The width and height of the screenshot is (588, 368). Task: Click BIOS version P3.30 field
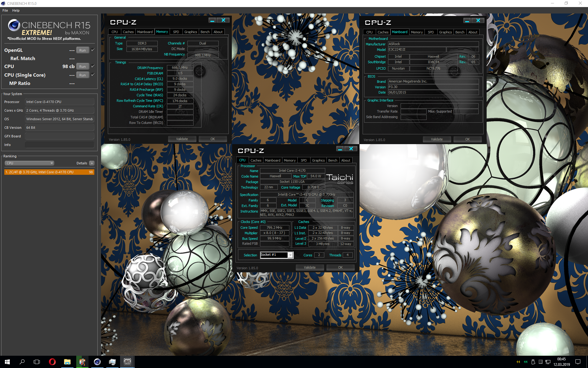tap(433, 87)
